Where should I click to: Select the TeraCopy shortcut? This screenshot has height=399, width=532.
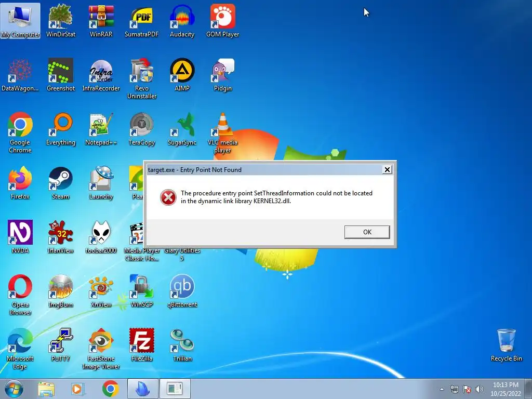click(x=141, y=129)
